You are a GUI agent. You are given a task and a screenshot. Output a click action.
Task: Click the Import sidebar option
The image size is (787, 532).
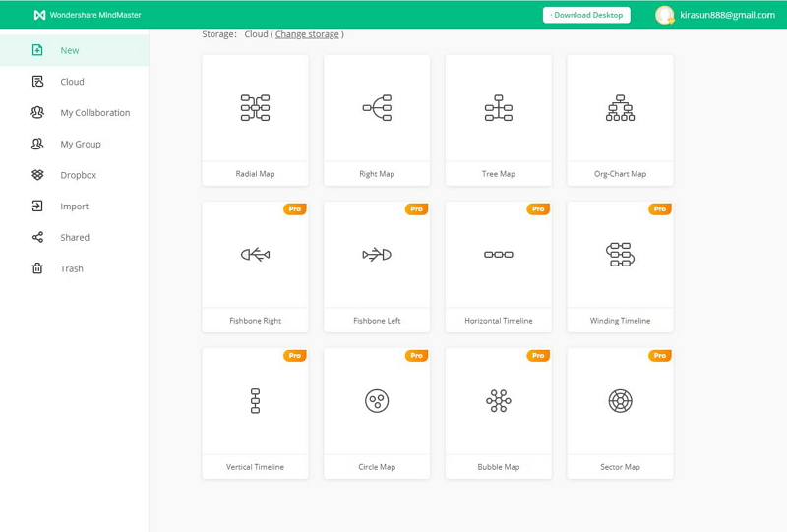click(x=74, y=207)
